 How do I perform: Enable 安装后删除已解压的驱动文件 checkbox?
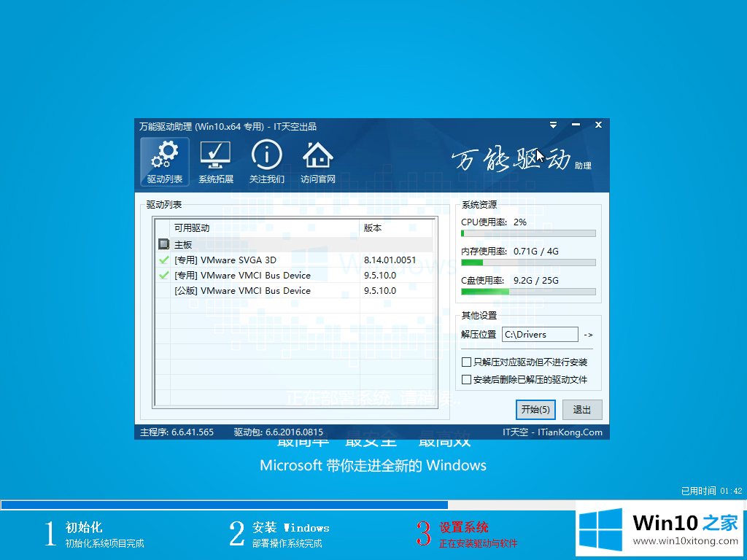point(466,379)
